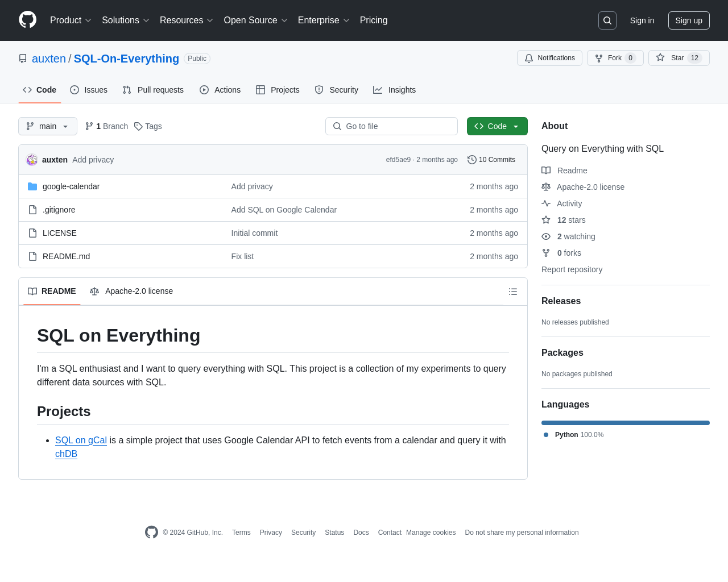Open the search magnifier button
Image resolution: width=728 pixels, height=582 pixels.
[x=607, y=20]
